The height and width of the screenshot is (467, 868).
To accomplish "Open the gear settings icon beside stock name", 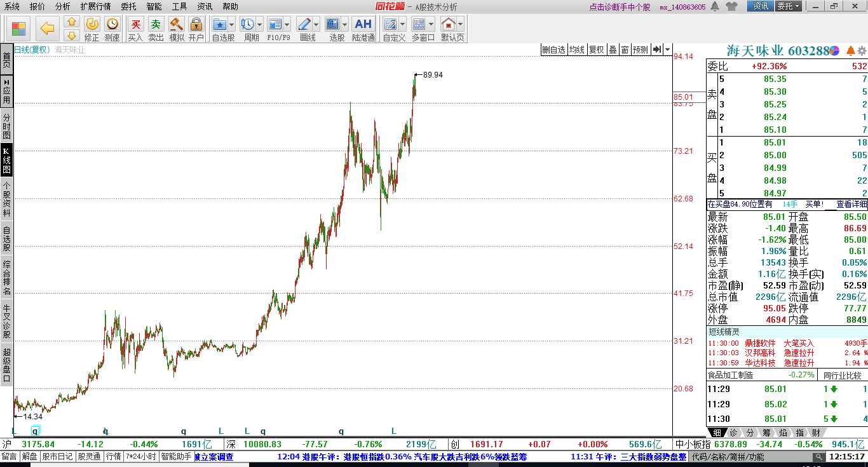I will click(x=862, y=50).
